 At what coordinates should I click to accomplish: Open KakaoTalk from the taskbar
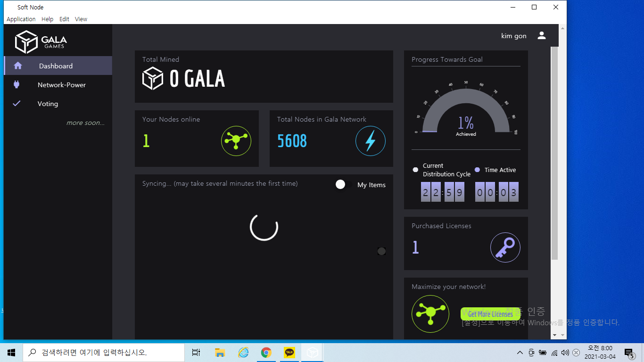pyautogui.click(x=289, y=353)
